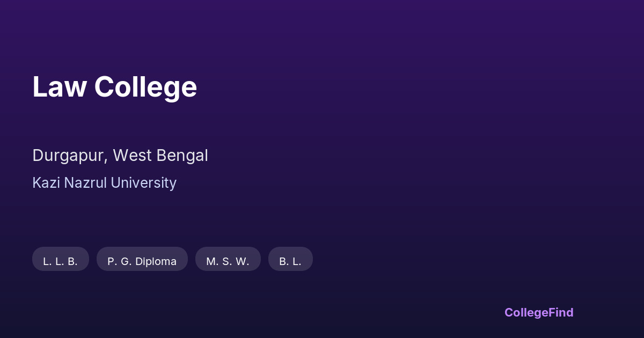This screenshot has width=644, height=338.
Task: Click the word College in the heading
Action: tap(145, 87)
